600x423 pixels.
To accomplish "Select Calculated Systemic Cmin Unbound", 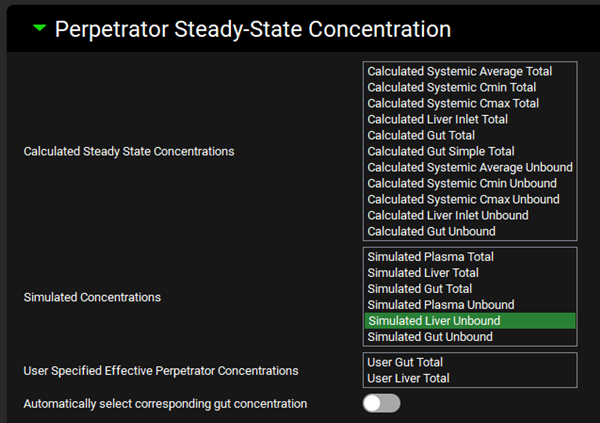I will (464, 183).
